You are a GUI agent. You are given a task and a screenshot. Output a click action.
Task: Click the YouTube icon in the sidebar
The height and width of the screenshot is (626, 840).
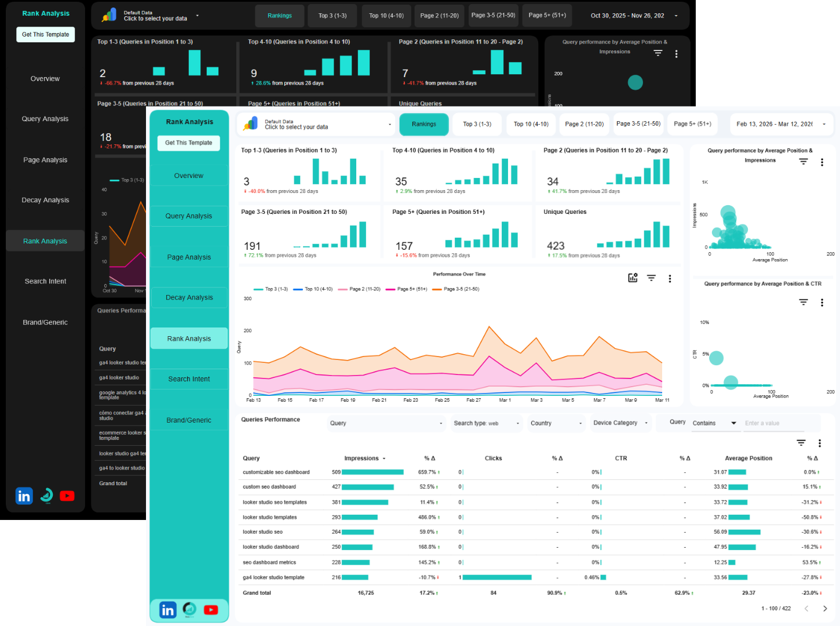tap(211, 610)
